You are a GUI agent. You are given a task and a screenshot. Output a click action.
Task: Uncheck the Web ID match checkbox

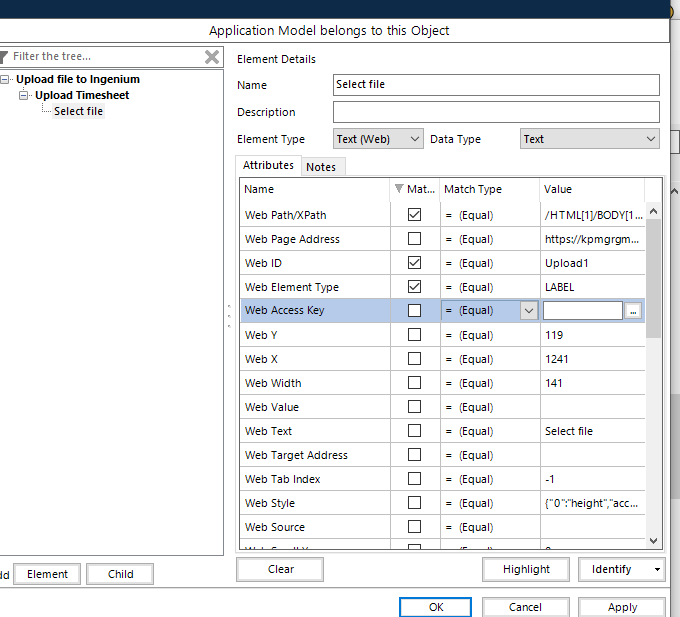coord(414,263)
